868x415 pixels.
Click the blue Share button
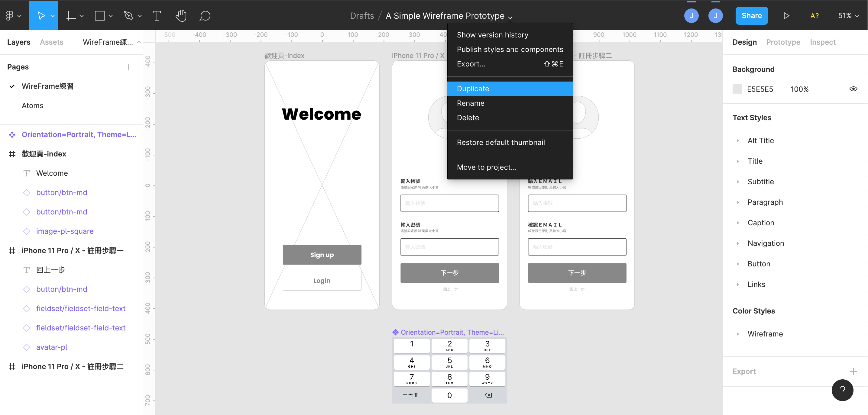(x=751, y=15)
